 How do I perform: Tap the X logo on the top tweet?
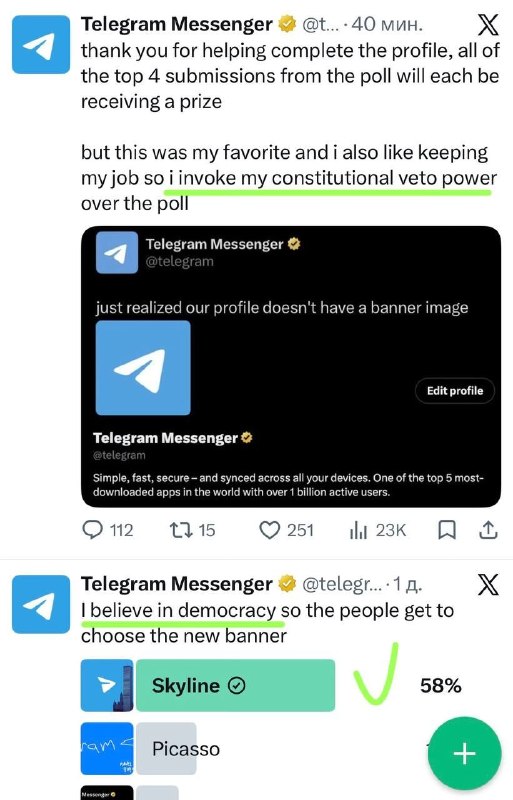(487, 24)
